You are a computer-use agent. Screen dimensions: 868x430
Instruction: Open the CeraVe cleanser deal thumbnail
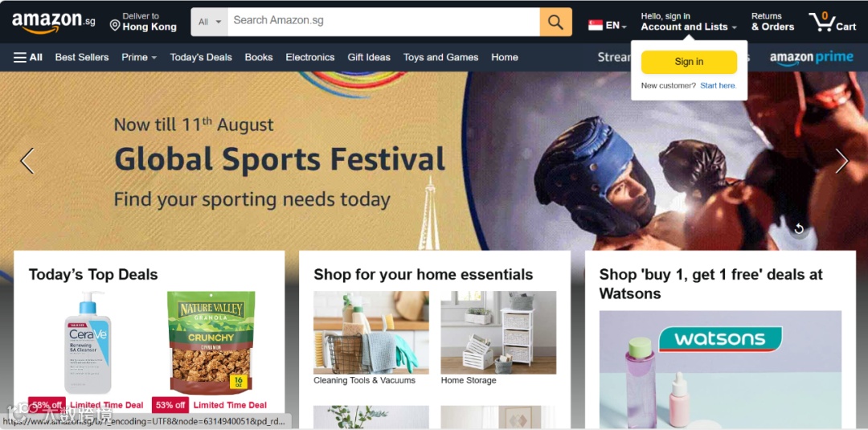88,342
